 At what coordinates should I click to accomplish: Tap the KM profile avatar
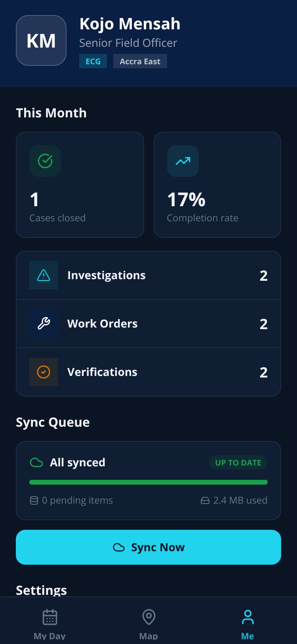(41, 40)
